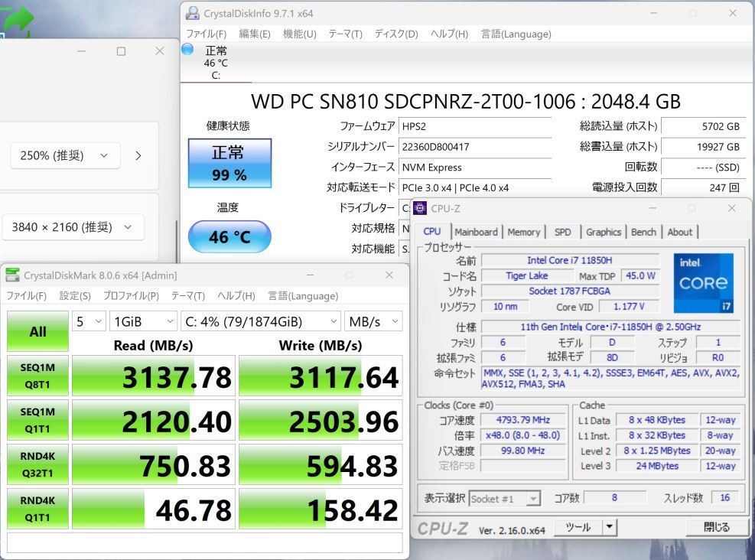Open テーマ(T) menu in CrystalDiskInfo

[x=345, y=34]
